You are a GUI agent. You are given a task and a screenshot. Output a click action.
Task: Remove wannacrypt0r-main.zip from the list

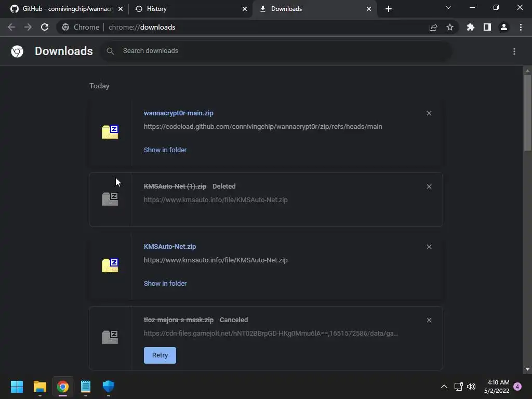coord(429,113)
